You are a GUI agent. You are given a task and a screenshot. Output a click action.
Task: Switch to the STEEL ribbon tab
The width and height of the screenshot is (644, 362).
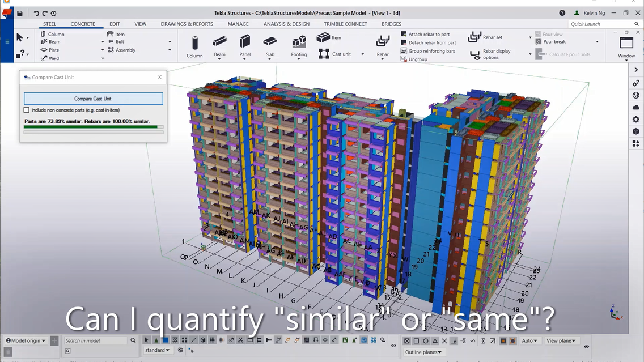tap(50, 24)
